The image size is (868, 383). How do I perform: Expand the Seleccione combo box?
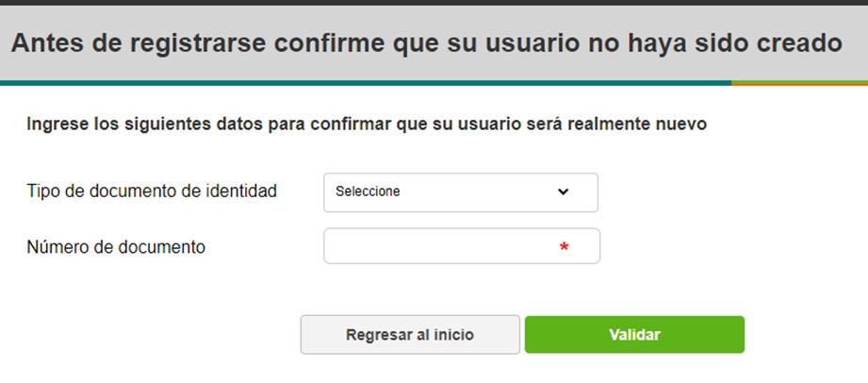click(461, 192)
